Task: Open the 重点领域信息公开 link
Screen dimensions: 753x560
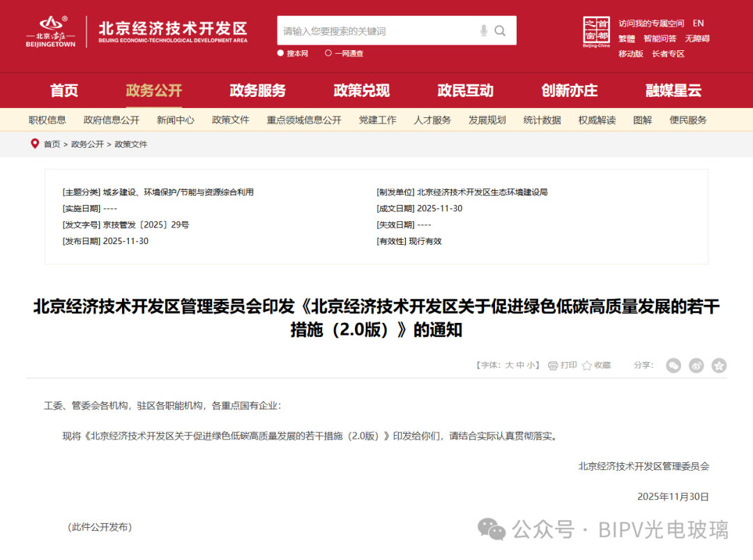Action: (x=303, y=120)
